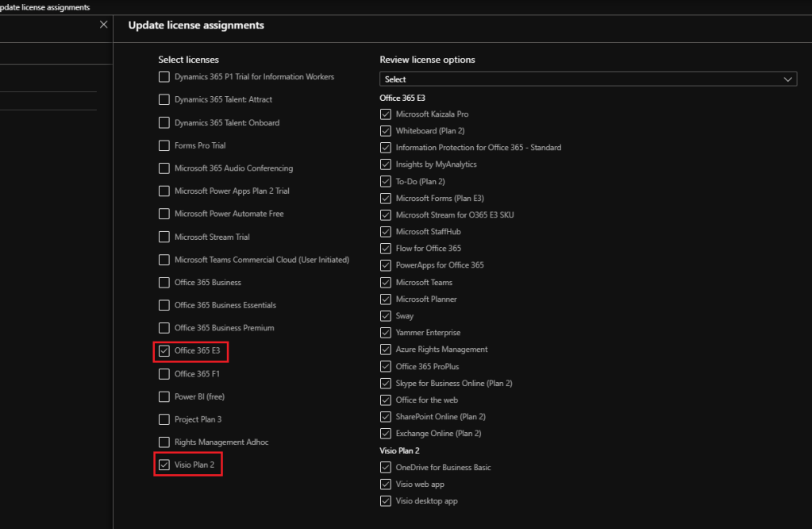
Task: Disable Exchange Online (Plan 2) checkbox
Action: click(386, 434)
